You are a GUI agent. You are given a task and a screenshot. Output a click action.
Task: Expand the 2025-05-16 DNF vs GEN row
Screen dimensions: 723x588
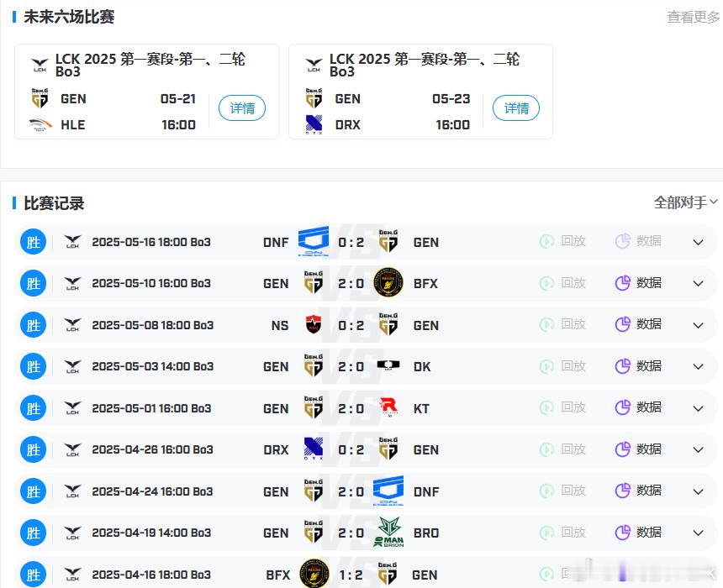coord(698,243)
